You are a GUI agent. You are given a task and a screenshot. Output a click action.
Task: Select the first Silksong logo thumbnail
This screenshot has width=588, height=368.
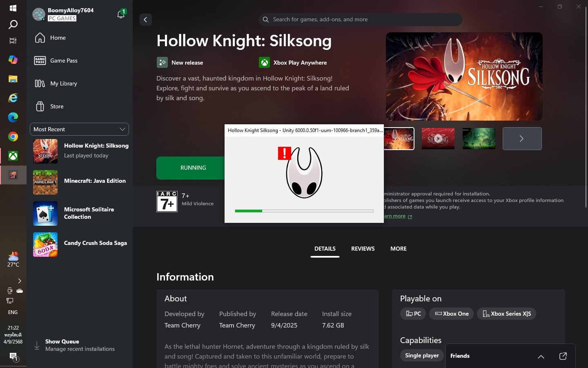399,139
